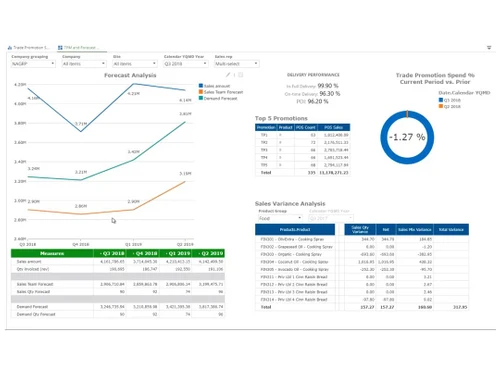Click the POS Count column header
This screenshot has width=500, height=375.
pos(306,127)
